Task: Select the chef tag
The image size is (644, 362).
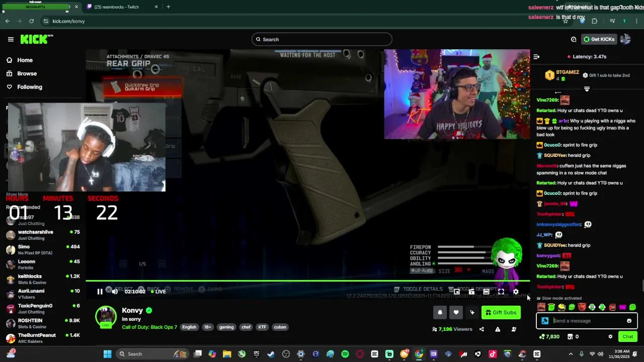Action: coord(246,327)
